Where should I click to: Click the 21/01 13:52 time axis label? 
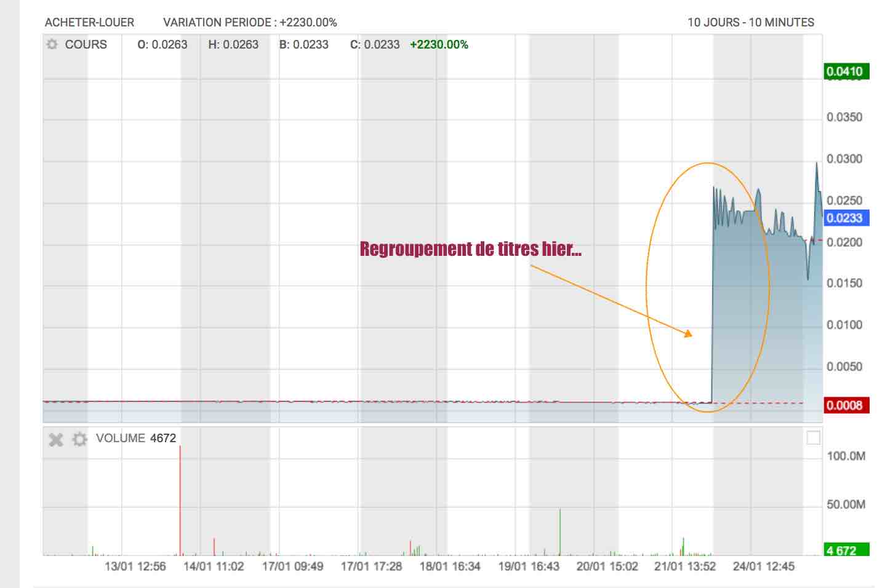point(685,566)
